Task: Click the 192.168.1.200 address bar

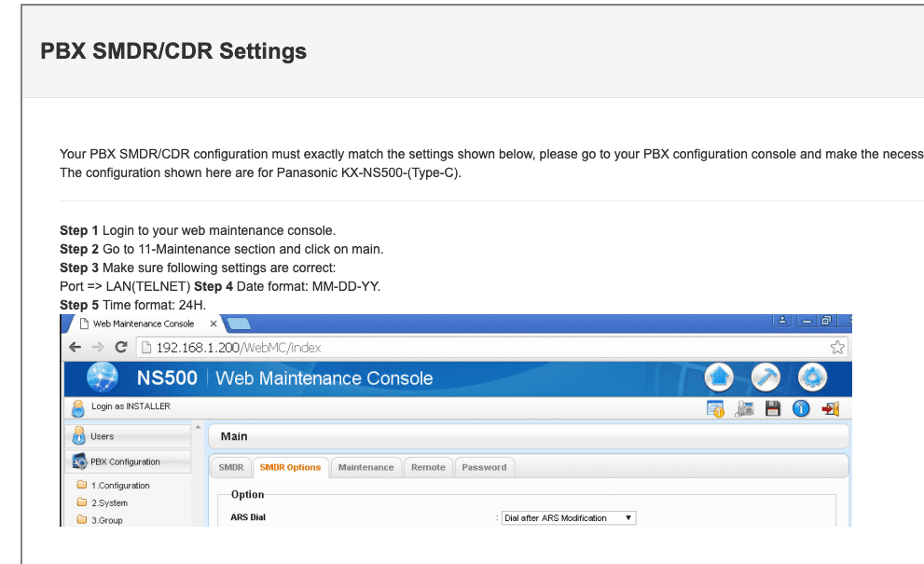Action: [492, 347]
